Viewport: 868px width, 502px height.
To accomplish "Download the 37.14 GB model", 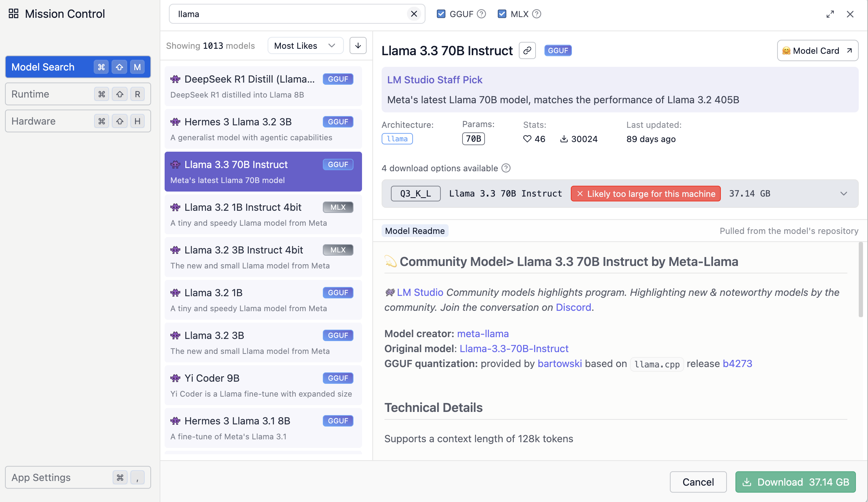I will pyautogui.click(x=796, y=482).
